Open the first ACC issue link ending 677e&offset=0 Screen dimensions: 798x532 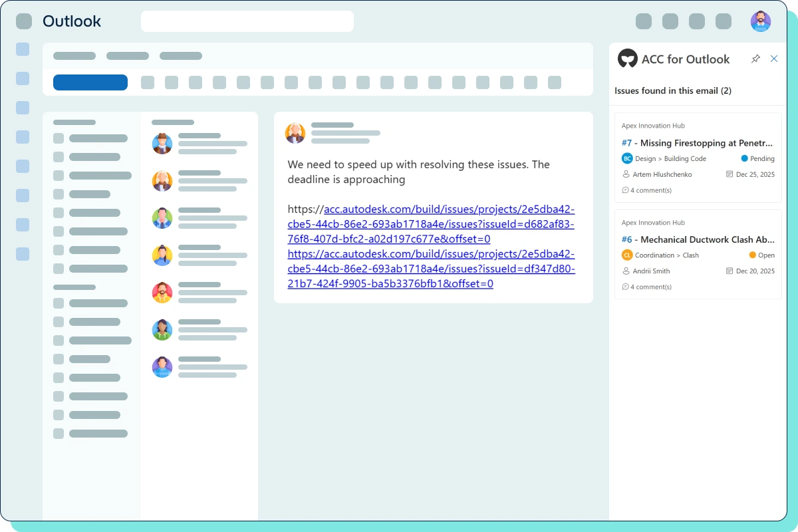click(431, 224)
